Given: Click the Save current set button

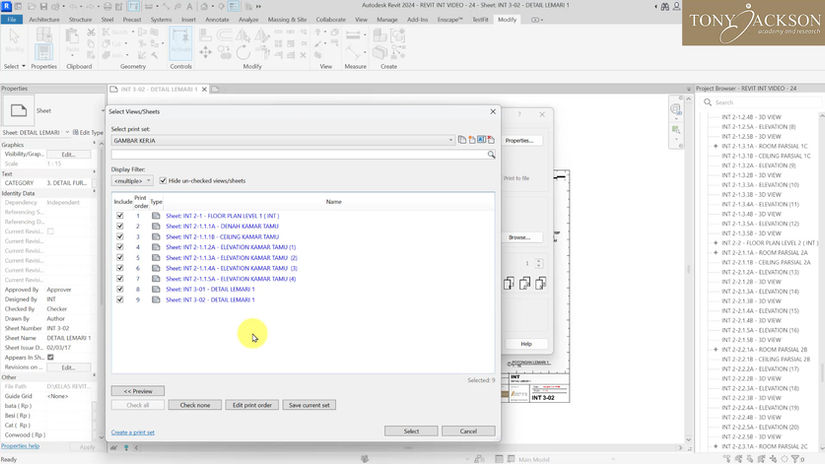Looking at the screenshot, I should tap(309, 405).
